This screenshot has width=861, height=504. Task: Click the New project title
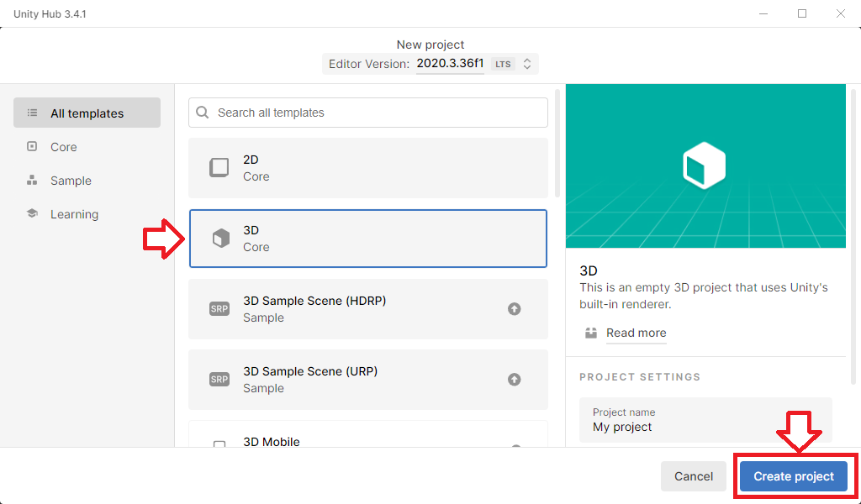pos(430,45)
